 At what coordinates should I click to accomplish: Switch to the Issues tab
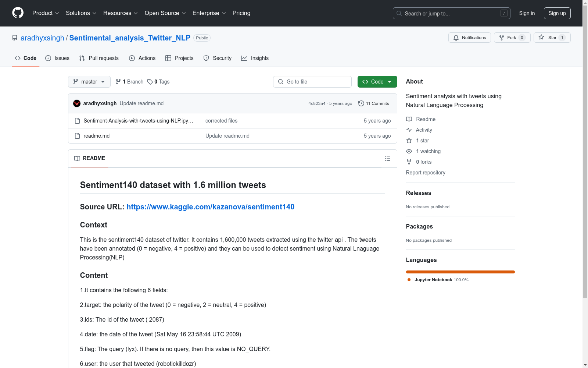click(57, 58)
